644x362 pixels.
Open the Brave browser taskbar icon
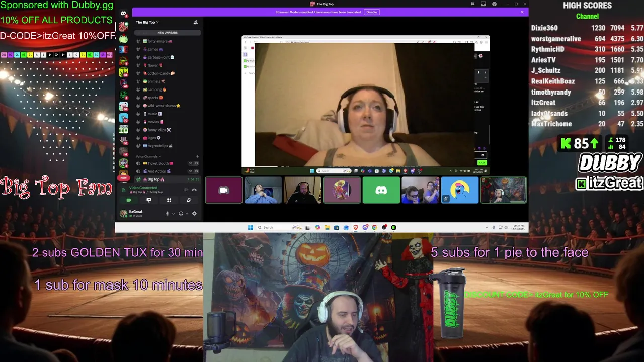(x=356, y=227)
